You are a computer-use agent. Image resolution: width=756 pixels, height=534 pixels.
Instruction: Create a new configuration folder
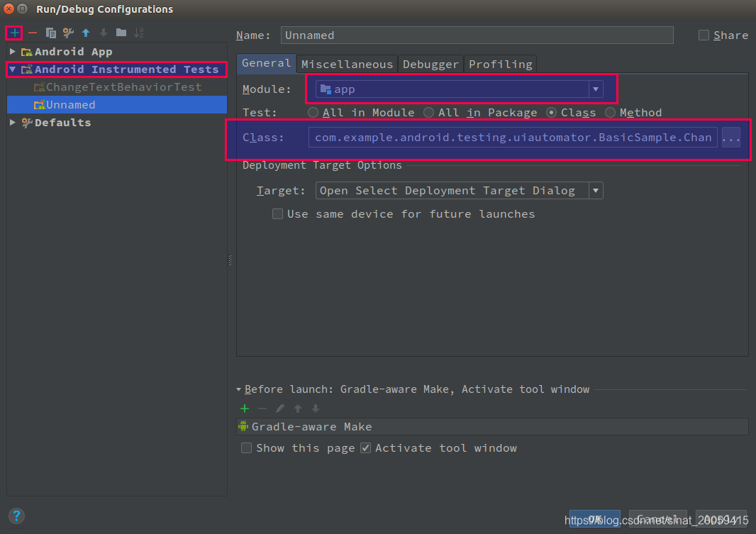coord(121,33)
